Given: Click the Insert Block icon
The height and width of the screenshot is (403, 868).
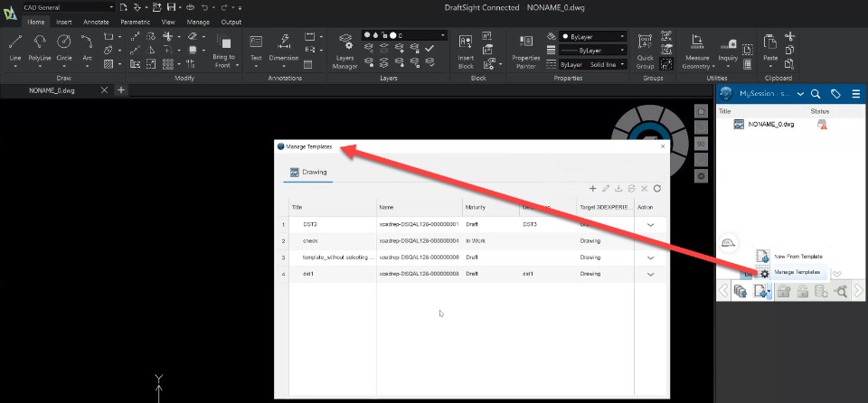Looking at the screenshot, I should coord(466,42).
